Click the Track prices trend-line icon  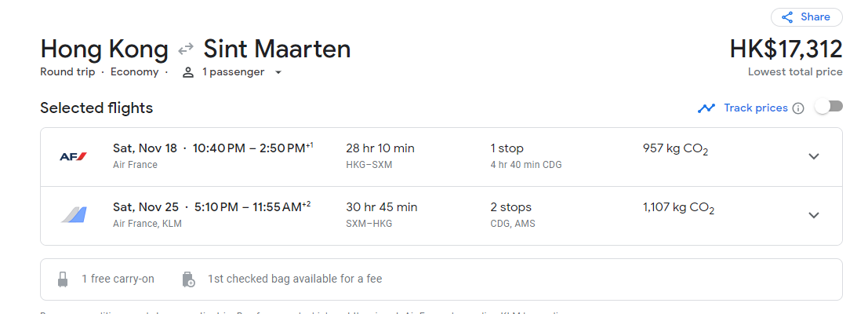[706, 108]
